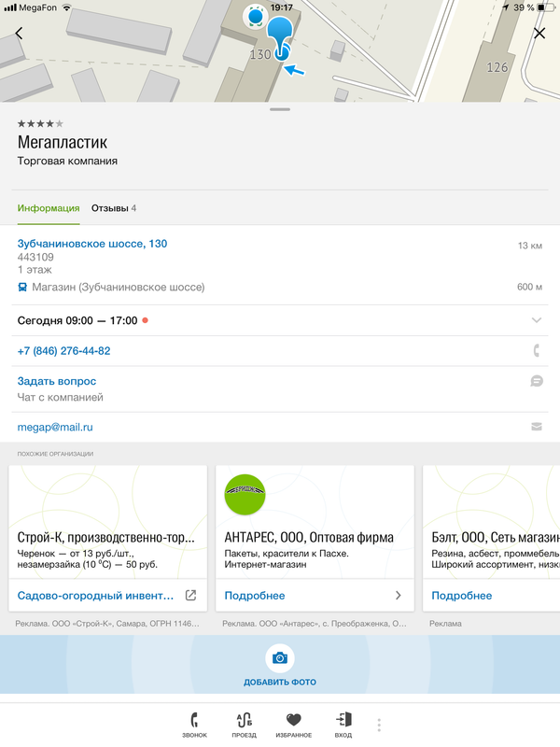Screen dimensions: 560x747
Task: Tap the 19:17 clock in the status bar
Action: point(282,7)
